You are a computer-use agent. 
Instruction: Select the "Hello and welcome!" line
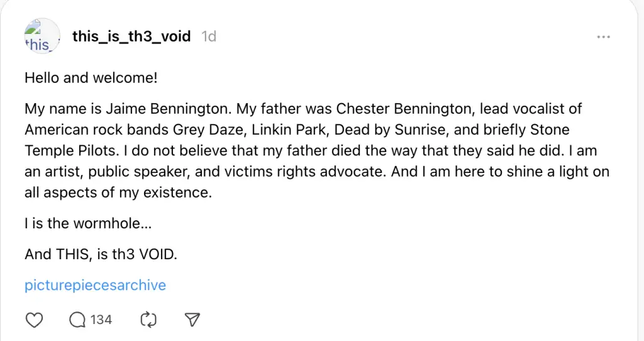coord(91,77)
